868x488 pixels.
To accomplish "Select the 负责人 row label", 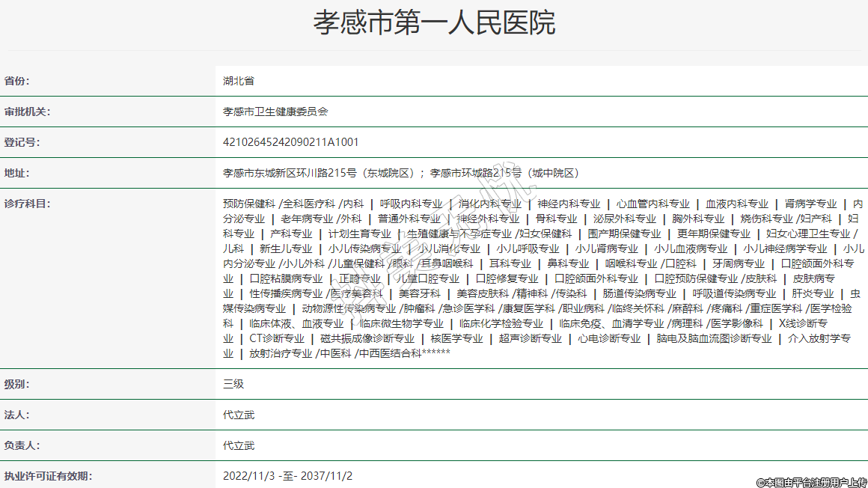I will (x=22, y=445).
